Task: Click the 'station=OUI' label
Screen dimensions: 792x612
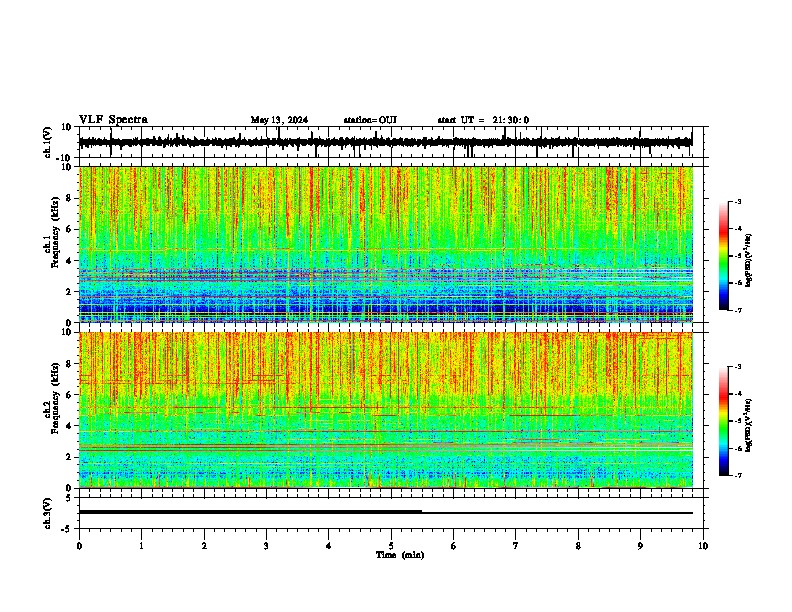Action: [370, 120]
